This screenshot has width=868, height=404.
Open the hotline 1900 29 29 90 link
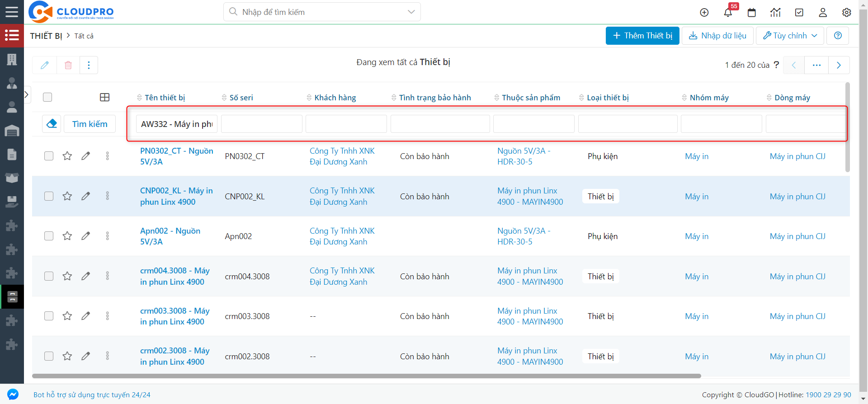[x=828, y=395]
